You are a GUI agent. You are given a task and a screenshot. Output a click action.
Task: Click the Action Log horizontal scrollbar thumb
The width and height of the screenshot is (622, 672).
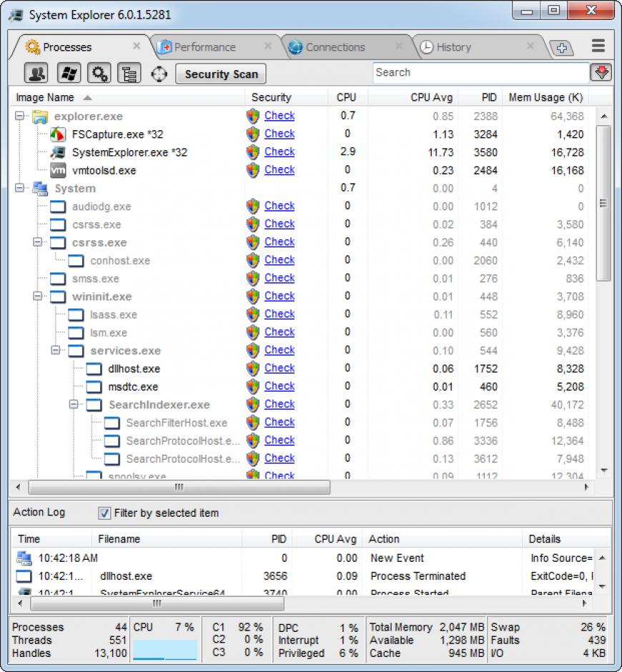157,603
